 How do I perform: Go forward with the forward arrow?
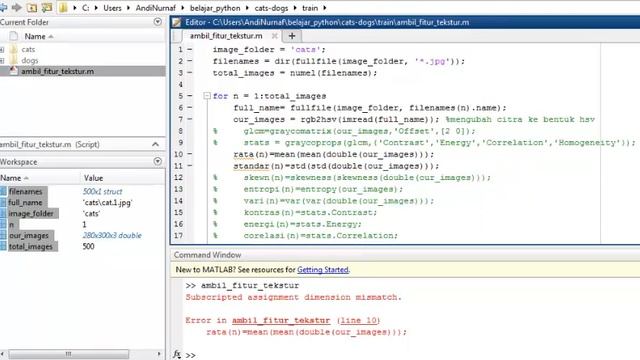point(17,7)
